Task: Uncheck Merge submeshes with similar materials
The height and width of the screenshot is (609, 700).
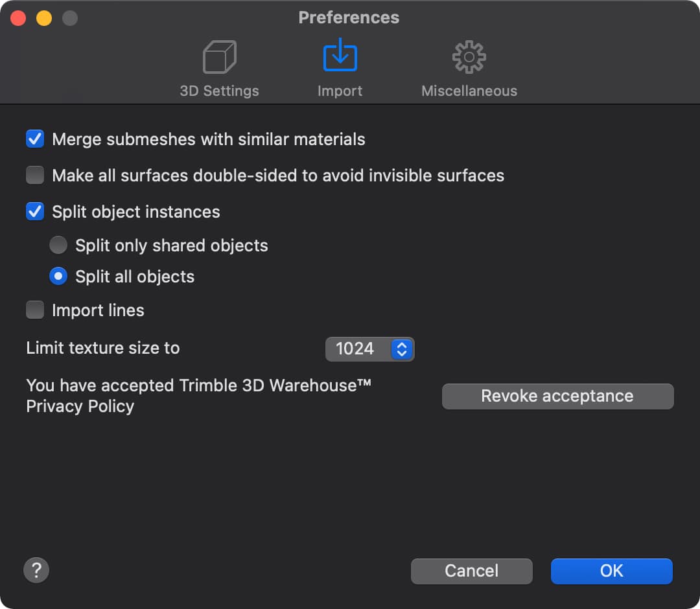Action: 34,139
